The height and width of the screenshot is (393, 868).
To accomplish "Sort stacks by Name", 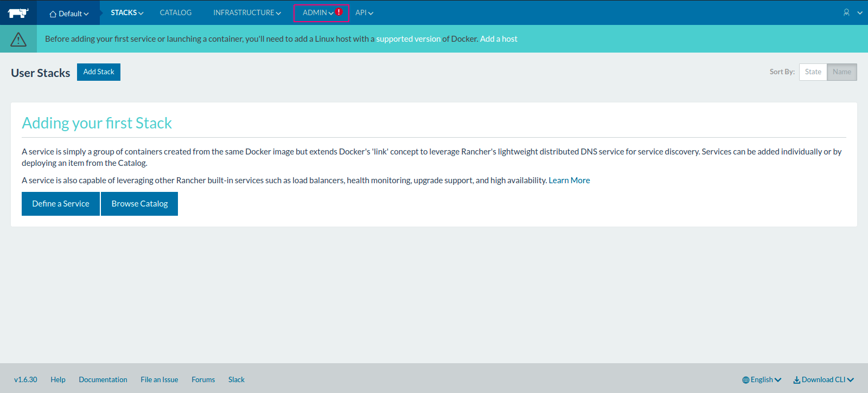I will coord(842,72).
